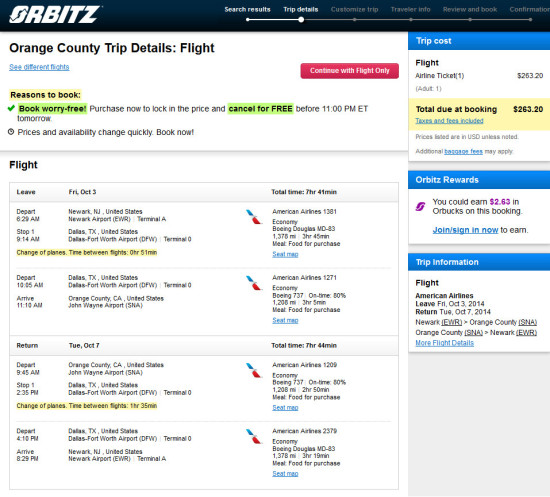
Task: Open More Flight Details link
Action: click(x=444, y=343)
